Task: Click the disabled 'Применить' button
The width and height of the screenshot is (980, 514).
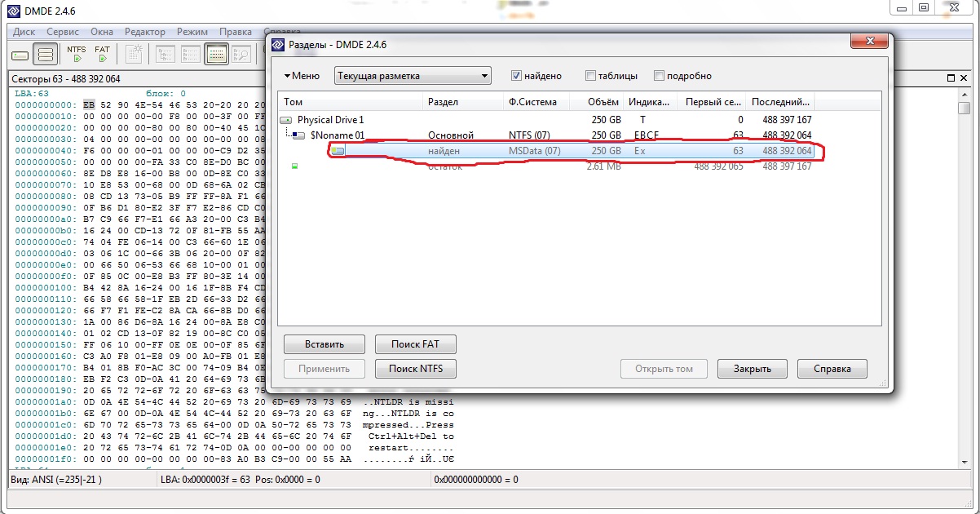Action: pos(324,369)
